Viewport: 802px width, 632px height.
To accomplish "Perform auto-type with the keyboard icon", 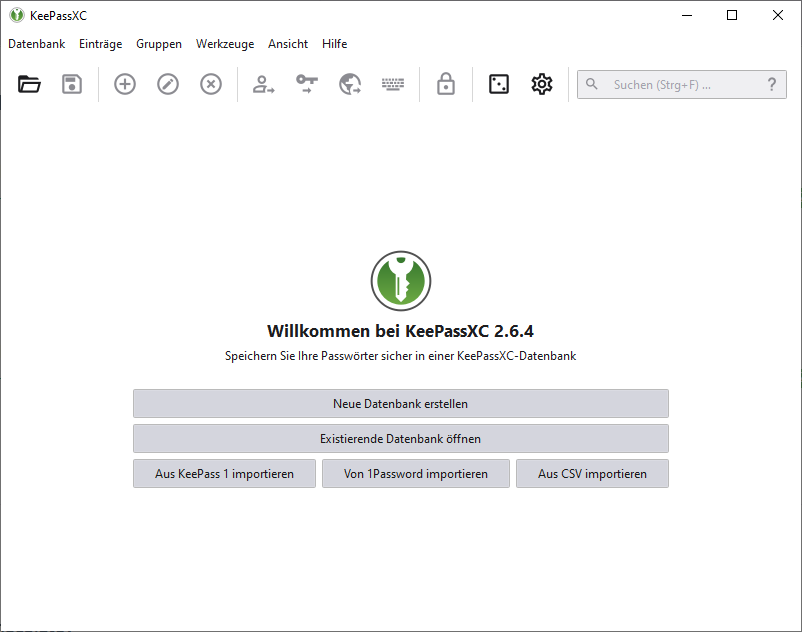I will pos(392,84).
